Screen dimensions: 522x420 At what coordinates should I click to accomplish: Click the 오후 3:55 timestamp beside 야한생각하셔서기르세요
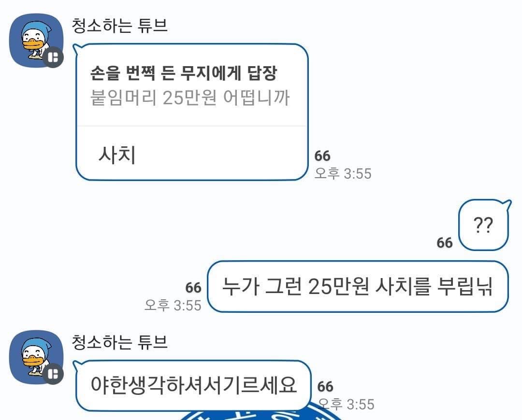(346, 405)
